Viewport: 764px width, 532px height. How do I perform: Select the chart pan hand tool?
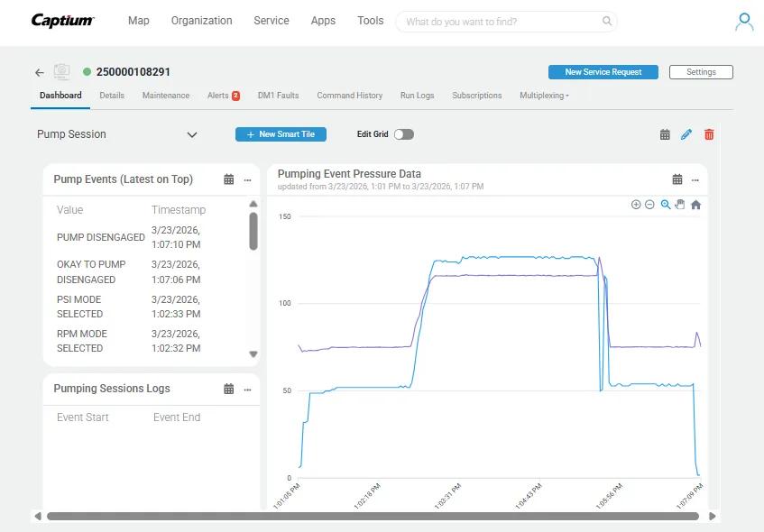pos(680,205)
